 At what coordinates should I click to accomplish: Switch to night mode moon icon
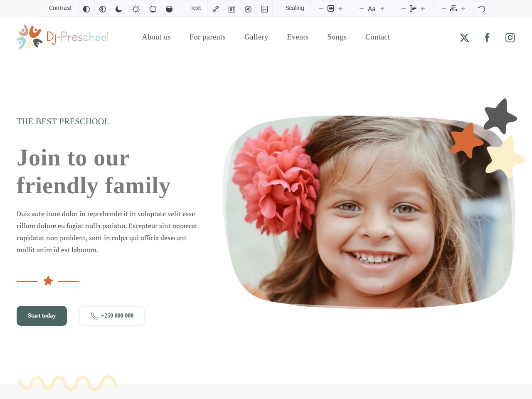(x=119, y=9)
